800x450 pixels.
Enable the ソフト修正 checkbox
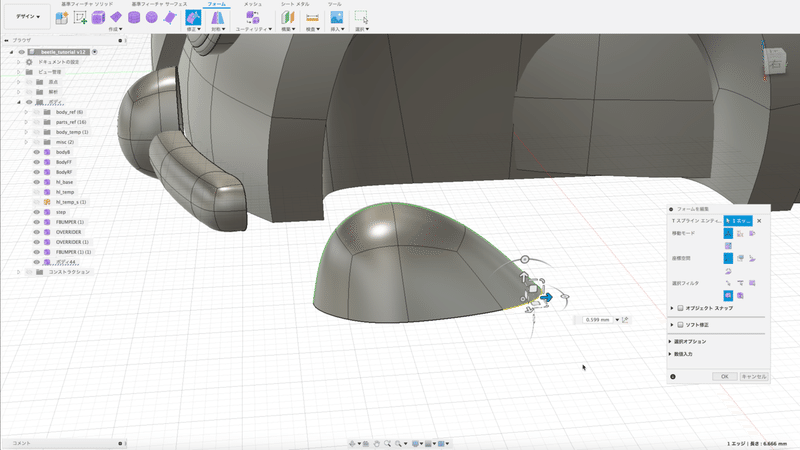coord(681,325)
